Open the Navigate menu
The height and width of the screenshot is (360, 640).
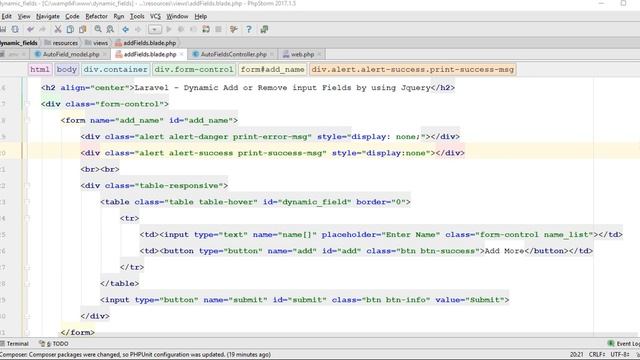click(x=48, y=16)
